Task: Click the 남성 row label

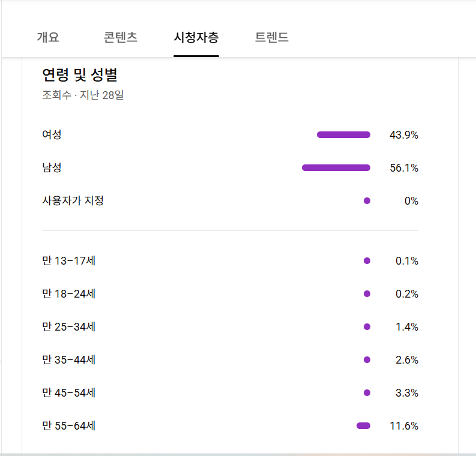Action: pos(52,168)
